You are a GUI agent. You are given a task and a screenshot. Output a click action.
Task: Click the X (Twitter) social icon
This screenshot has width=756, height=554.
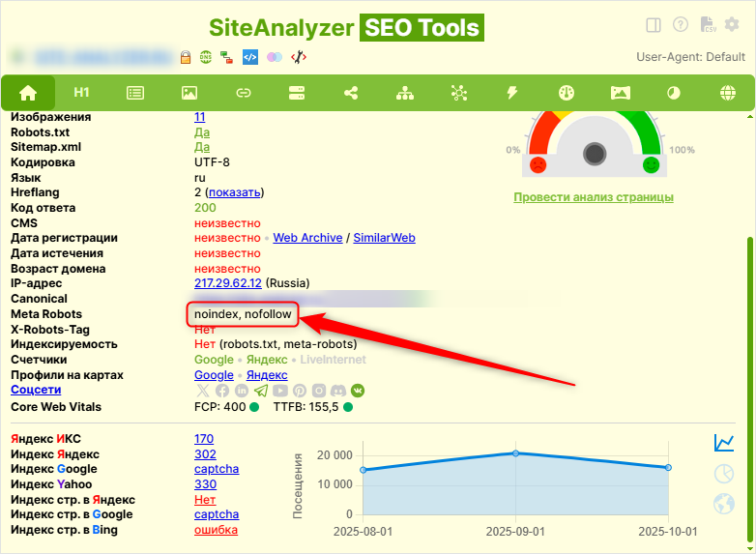pos(203,391)
